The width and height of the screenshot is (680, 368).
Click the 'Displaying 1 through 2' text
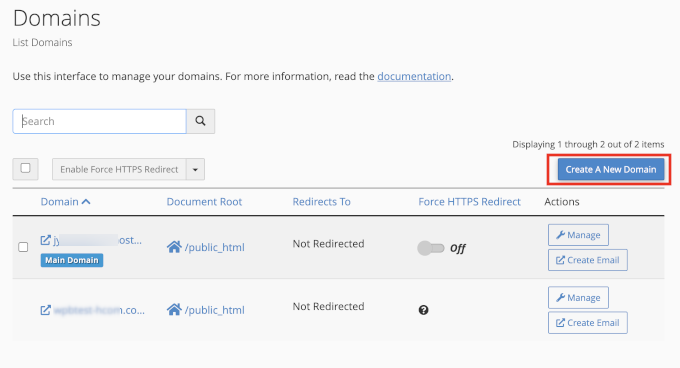tap(588, 144)
